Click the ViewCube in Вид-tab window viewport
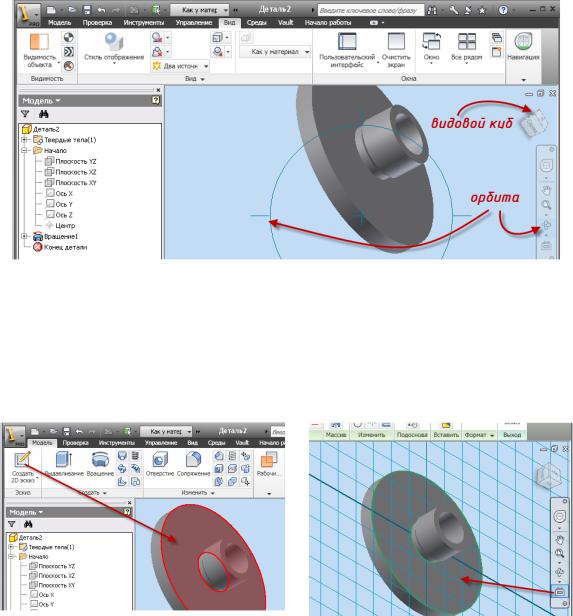 pyautogui.click(x=534, y=123)
